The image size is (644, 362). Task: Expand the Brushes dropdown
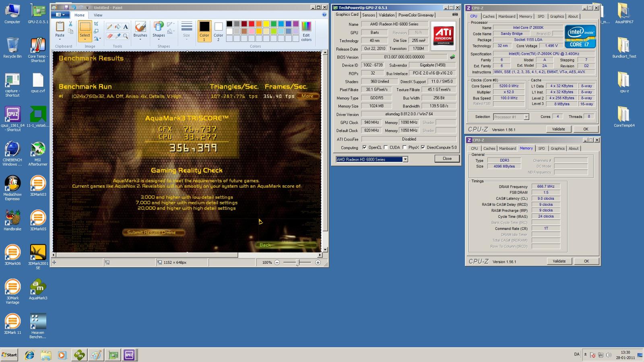(x=140, y=39)
